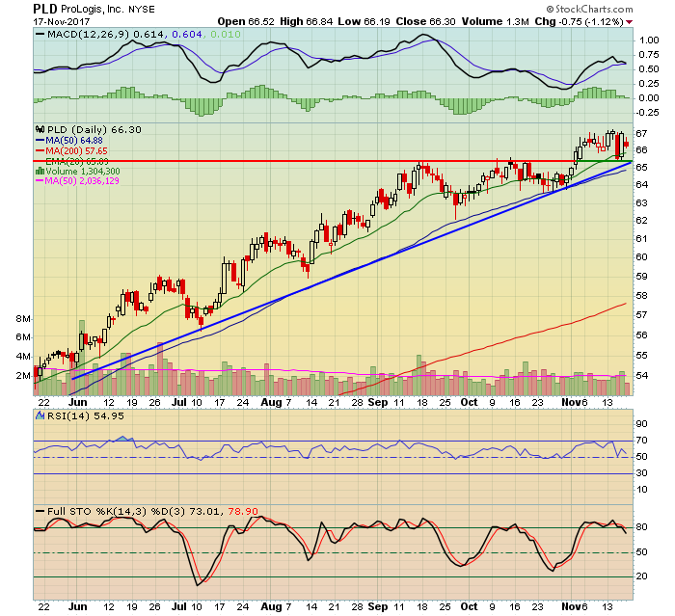Click the 80 stochastic axis label
This screenshot has height=616, width=675.
641,527
